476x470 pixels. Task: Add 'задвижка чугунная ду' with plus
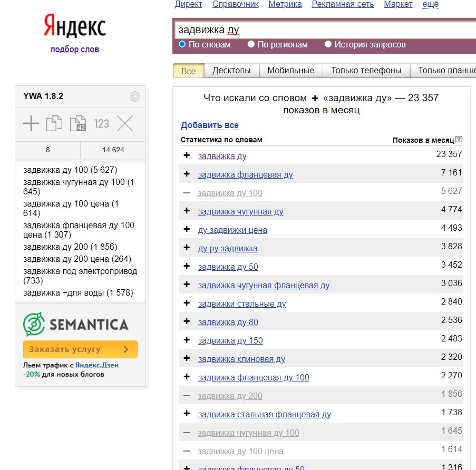tap(187, 211)
